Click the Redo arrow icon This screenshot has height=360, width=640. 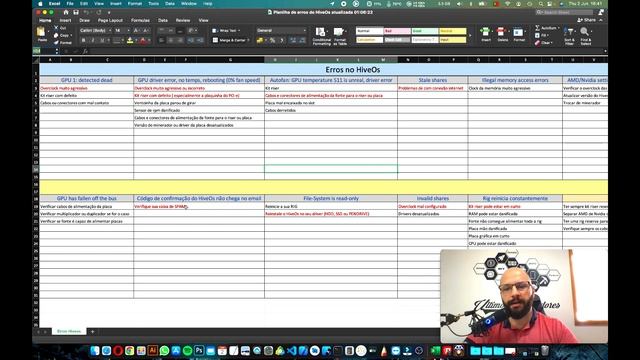point(98,12)
